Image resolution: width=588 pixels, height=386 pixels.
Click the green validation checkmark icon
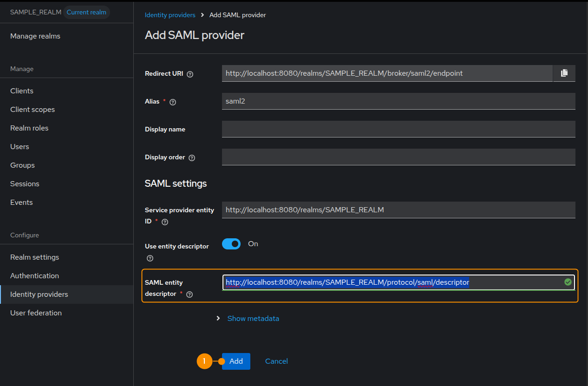tap(568, 282)
